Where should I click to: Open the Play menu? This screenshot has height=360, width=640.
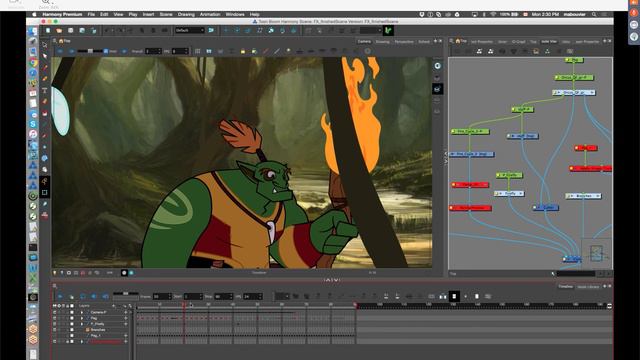click(133, 14)
